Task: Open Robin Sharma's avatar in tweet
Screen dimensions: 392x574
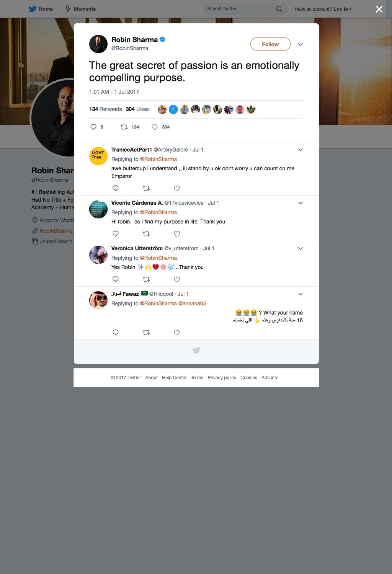Action: [98, 44]
